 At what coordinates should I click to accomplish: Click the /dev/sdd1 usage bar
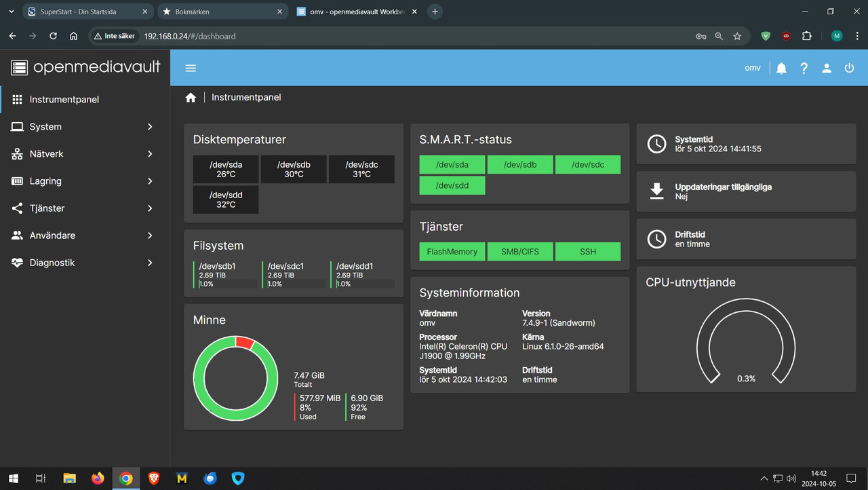pyautogui.click(x=366, y=284)
